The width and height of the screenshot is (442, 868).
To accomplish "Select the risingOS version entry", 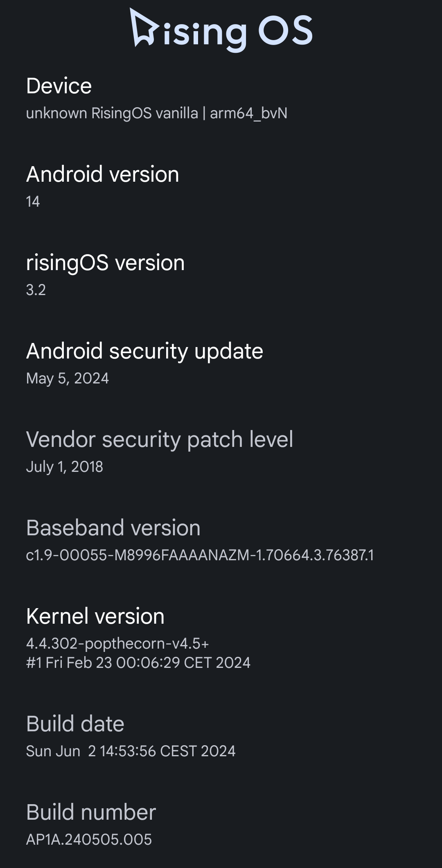I will tap(221, 275).
